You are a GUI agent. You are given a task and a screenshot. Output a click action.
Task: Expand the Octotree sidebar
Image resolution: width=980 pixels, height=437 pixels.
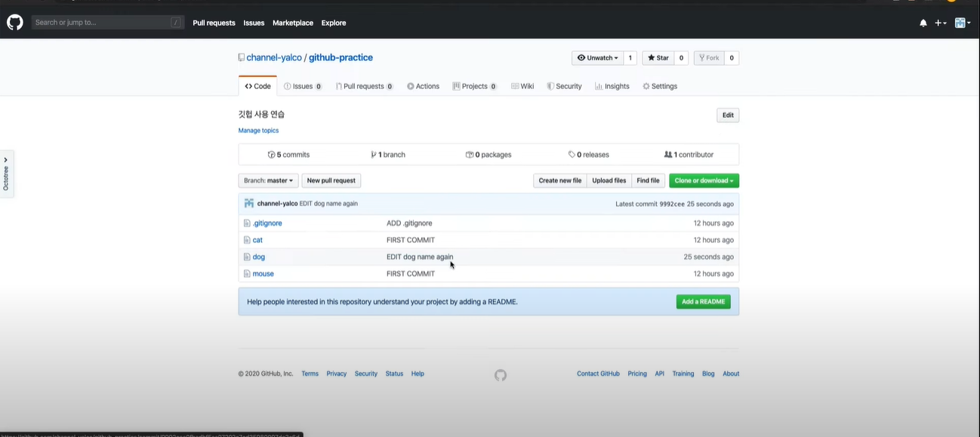[6, 174]
